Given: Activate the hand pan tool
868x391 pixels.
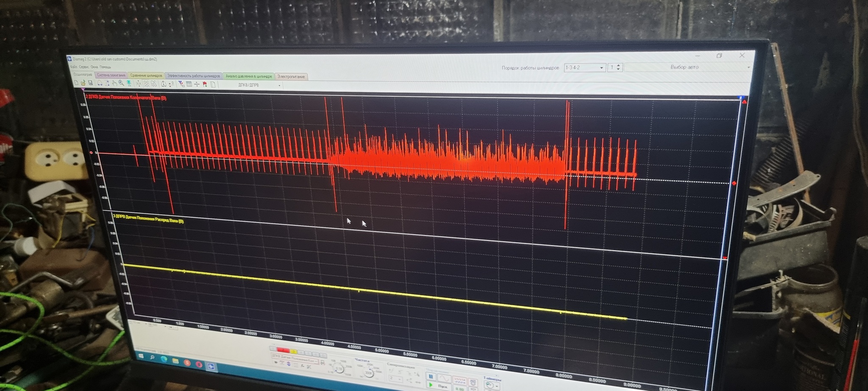Looking at the screenshot, I should coord(114,84).
